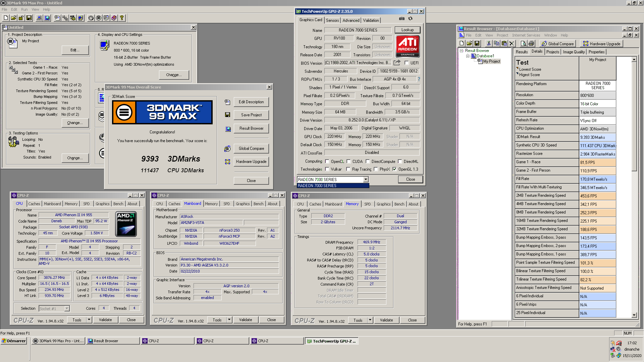This screenshot has width=644, height=362.
Task: Open Caches tab in first CPU-Z window
Action: (x=34, y=204)
